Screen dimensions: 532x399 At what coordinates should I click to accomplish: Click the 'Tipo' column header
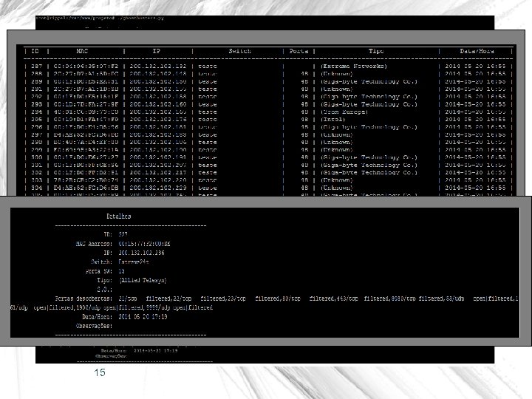[376, 51]
